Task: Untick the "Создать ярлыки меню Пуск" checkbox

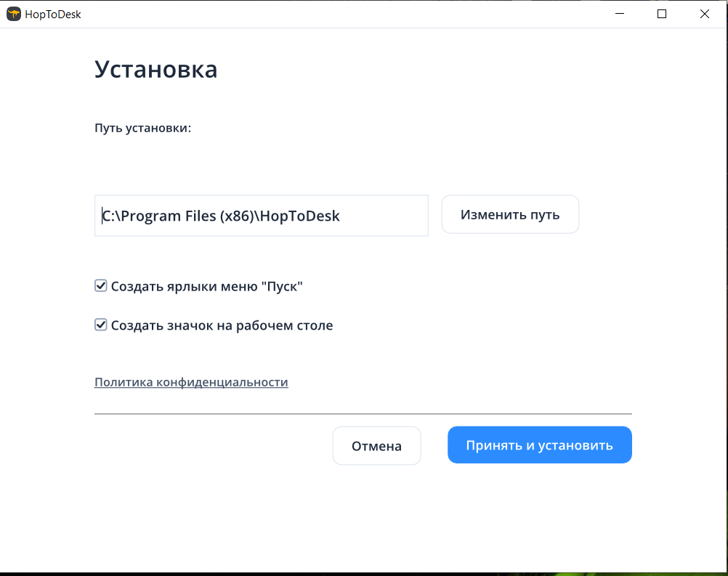Action: [x=101, y=285]
